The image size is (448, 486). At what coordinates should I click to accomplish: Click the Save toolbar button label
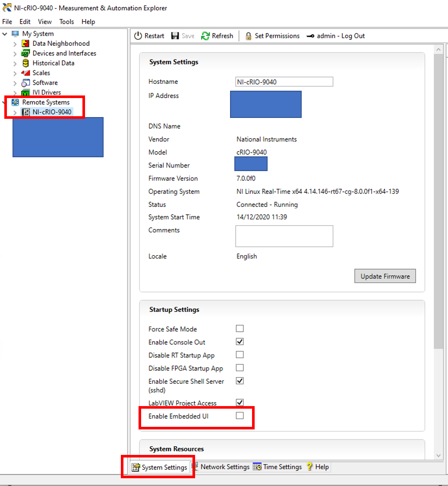188,36
